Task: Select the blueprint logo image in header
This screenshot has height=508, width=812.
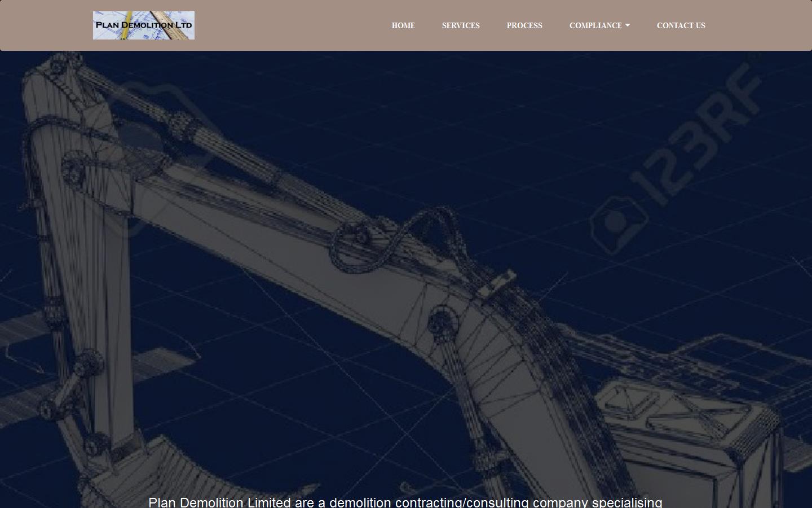Action: 143,25
